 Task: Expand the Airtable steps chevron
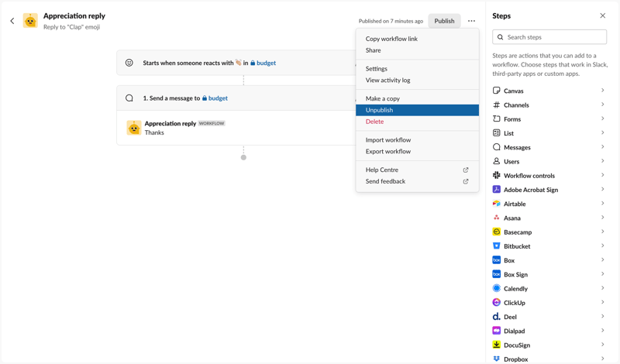(x=603, y=204)
